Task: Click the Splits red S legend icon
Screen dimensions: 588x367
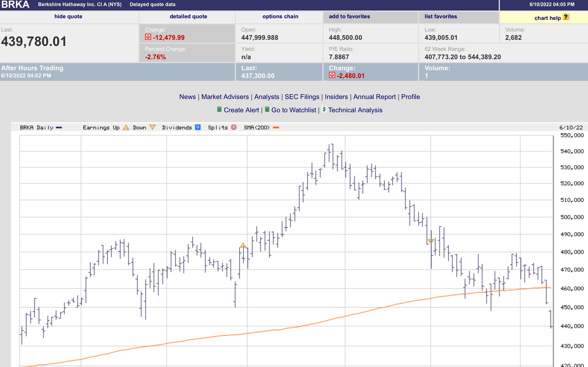Action: click(234, 127)
